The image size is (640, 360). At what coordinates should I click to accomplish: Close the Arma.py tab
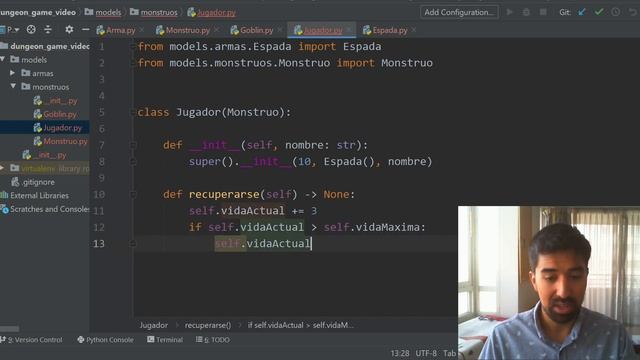(x=142, y=30)
